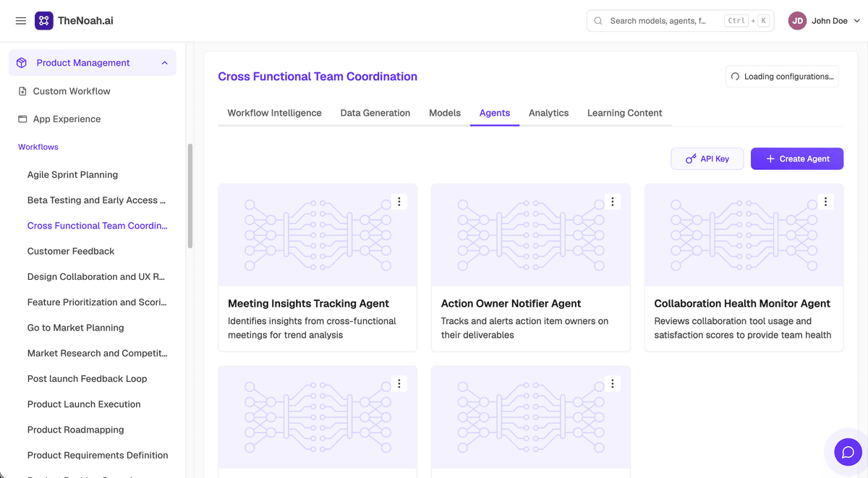
Task: Open the hamburger menu icon
Action: 21,21
